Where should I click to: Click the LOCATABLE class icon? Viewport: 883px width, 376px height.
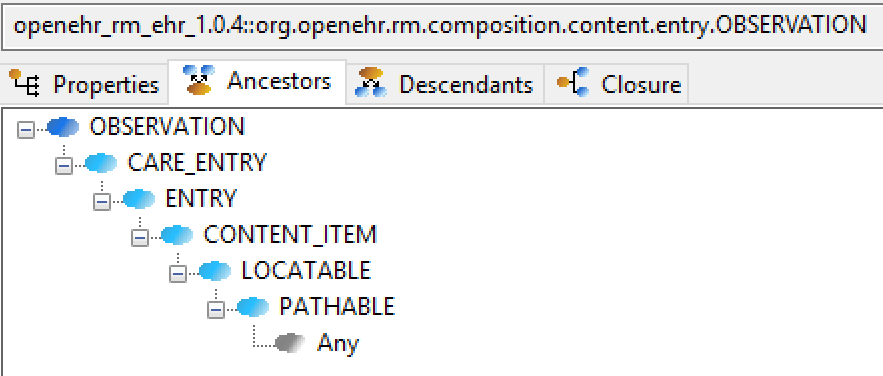click(215, 271)
